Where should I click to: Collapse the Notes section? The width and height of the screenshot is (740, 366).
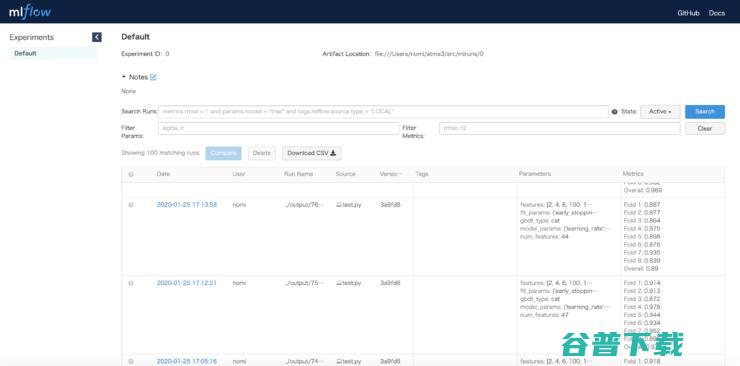click(124, 77)
